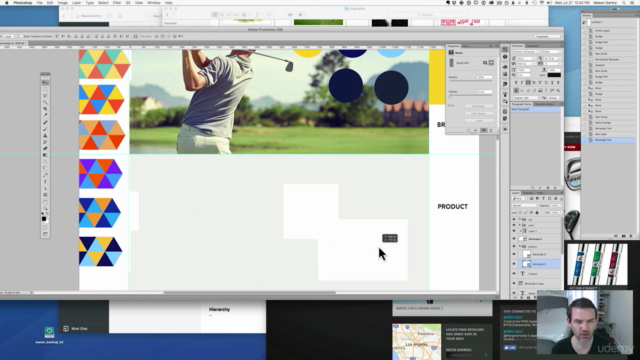Expand the nav layer group

pos(520,219)
